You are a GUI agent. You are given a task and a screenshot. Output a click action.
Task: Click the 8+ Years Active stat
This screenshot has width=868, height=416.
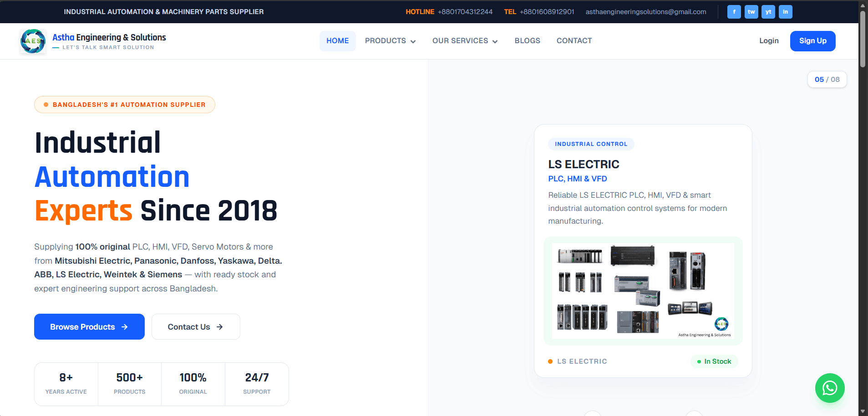click(66, 384)
